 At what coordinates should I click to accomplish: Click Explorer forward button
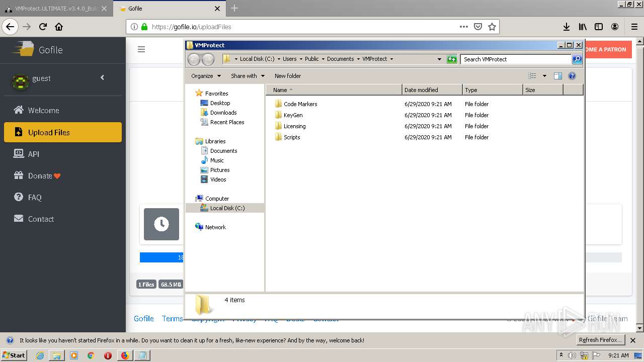point(208,59)
